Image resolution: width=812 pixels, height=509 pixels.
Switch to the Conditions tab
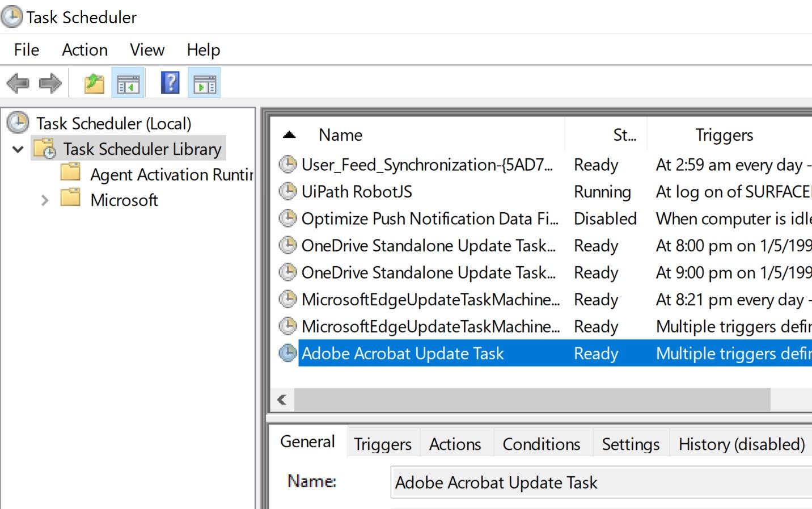(541, 443)
